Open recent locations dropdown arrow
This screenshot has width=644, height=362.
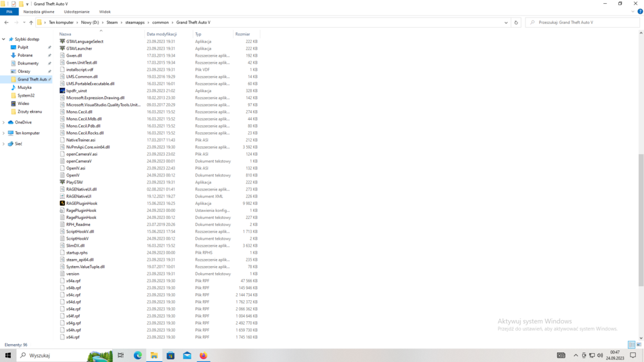(24, 23)
